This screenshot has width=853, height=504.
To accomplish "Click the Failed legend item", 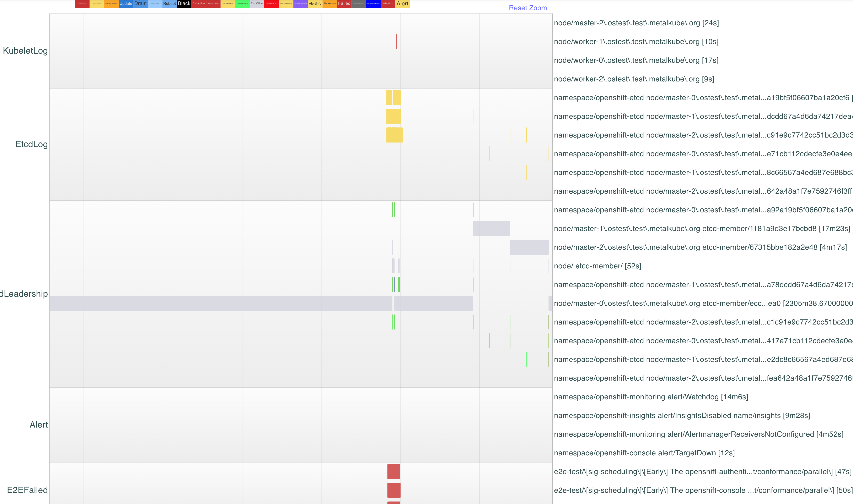I will click(344, 4).
